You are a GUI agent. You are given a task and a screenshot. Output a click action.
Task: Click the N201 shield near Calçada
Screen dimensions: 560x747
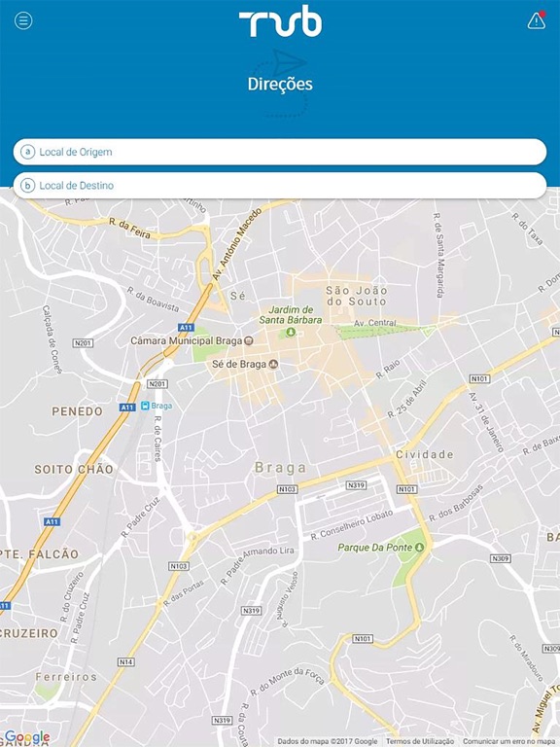tap(83, 343)
